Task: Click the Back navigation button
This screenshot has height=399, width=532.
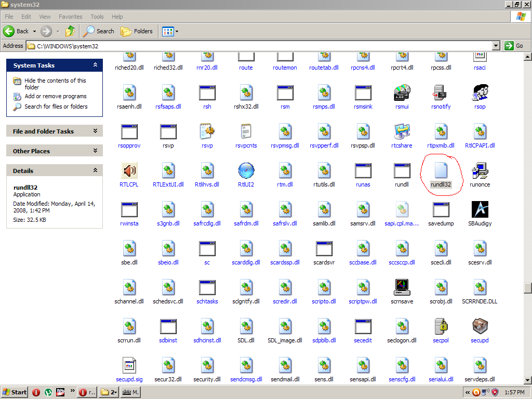Action: [16, 31]
